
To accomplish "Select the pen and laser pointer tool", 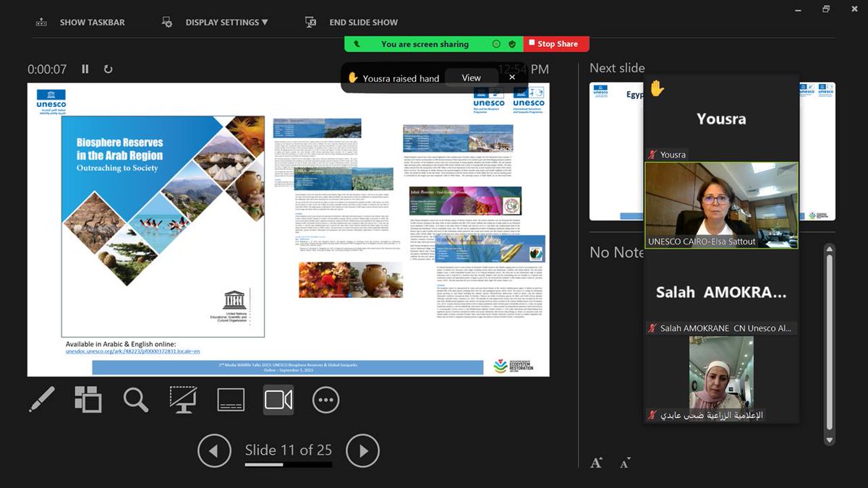I will [42, 399].
